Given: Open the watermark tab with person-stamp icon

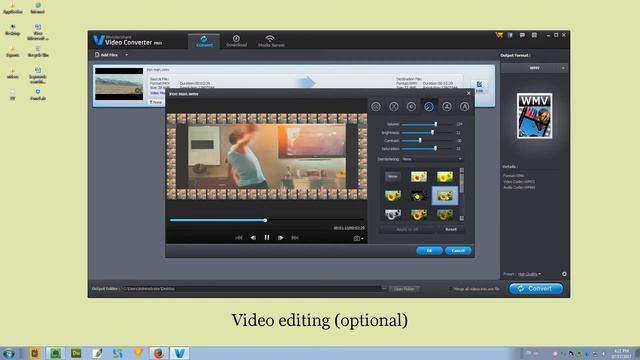Looking at the screenshot, I should (447, 107).
